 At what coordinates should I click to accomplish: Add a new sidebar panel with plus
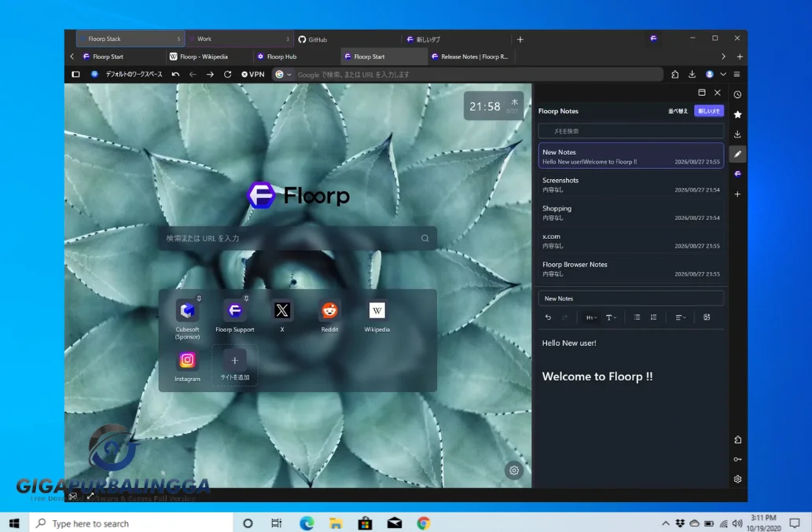(x=737, y=194)
